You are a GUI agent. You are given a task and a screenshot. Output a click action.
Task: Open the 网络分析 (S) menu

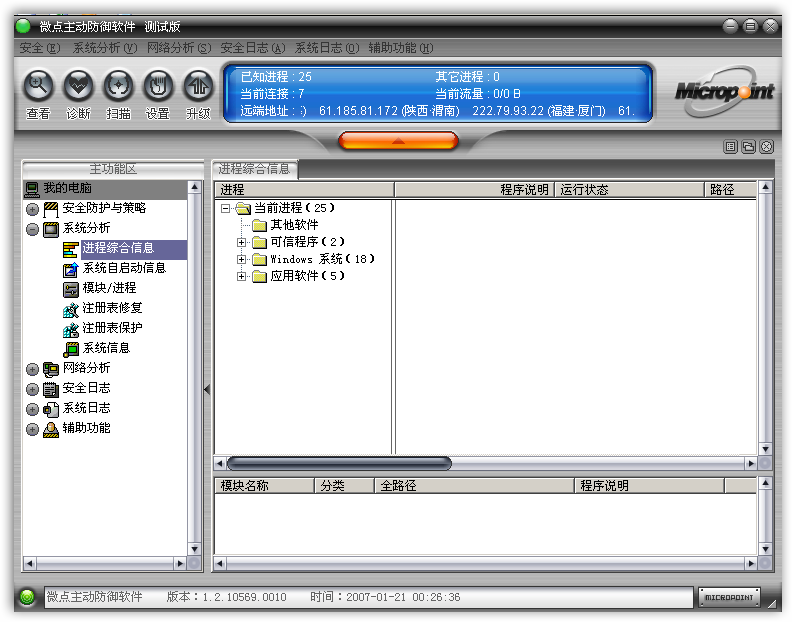click(x=179, y=48)
